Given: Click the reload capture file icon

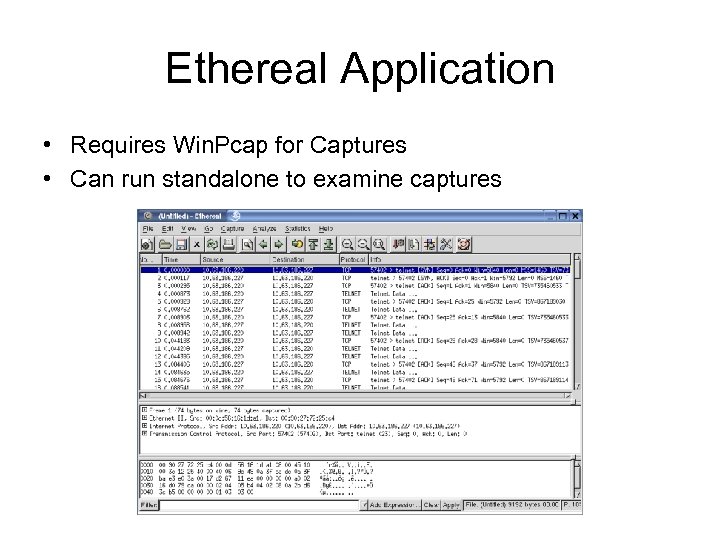Looking at the screenshot, I should pos(212,244).
